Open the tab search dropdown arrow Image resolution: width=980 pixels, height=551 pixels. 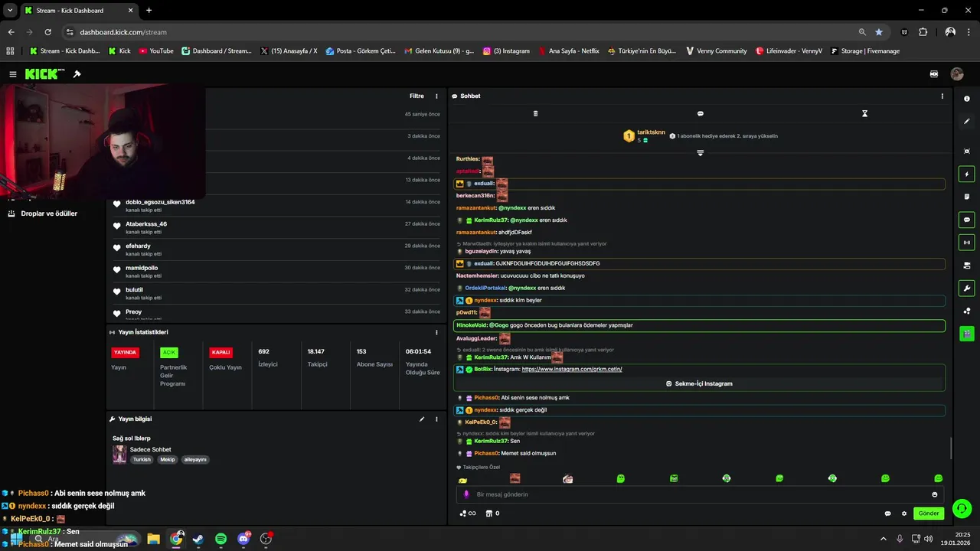10,11
